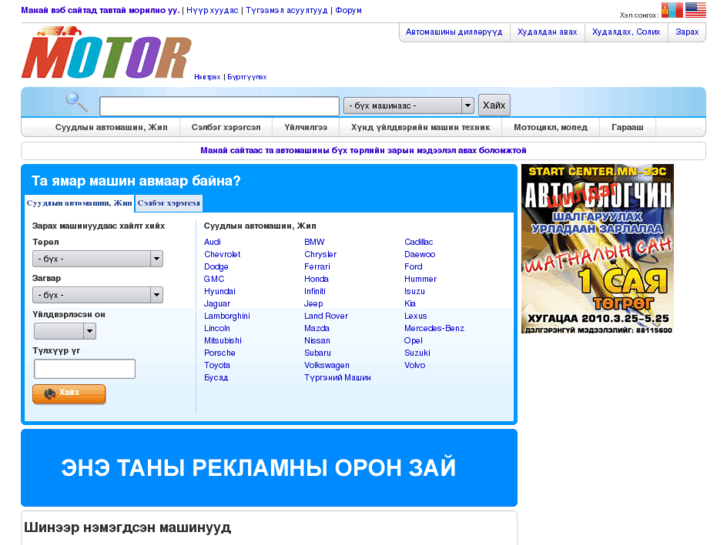Open the Түргэний Машин link
The image size is (727, 545).
coord(338,378)
